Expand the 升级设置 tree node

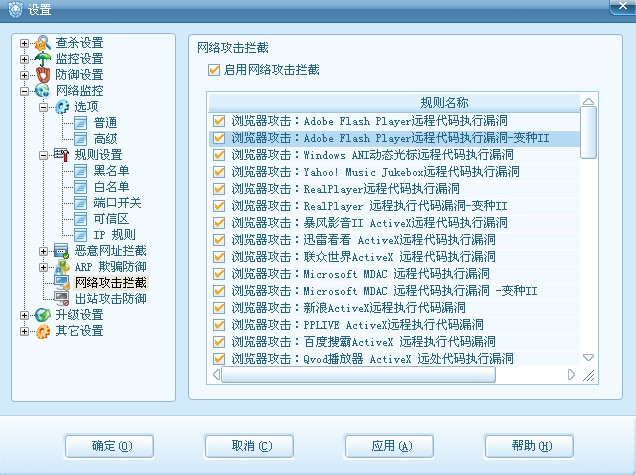[x=24, y=315]
